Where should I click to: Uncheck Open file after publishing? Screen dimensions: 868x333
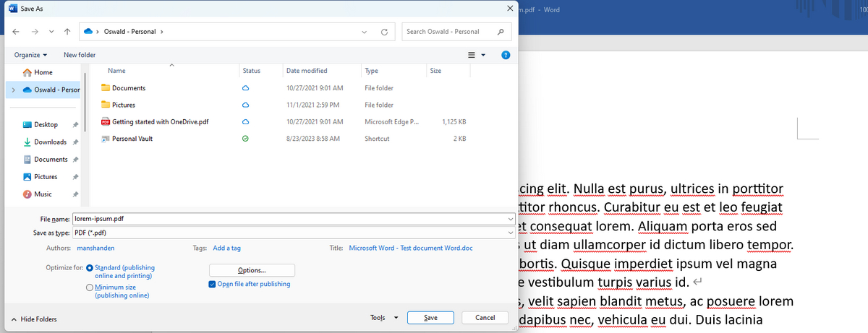click(x=212, y=284)
